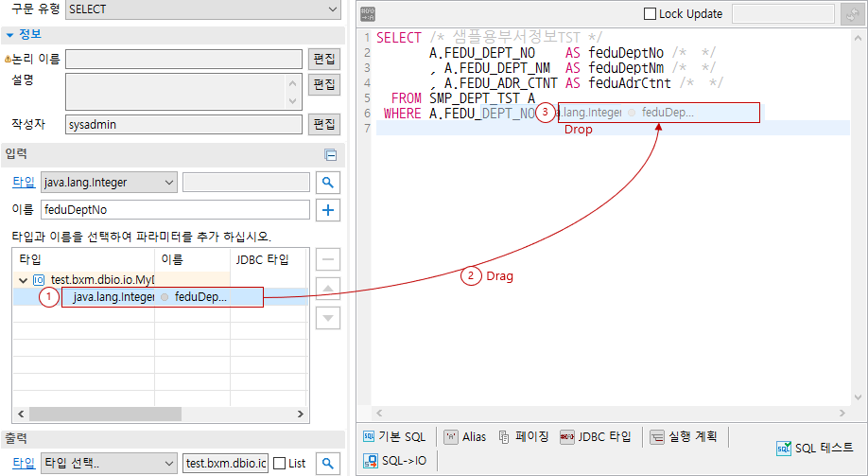Collapse the 정보 section triangle

(x=9, y=35)
